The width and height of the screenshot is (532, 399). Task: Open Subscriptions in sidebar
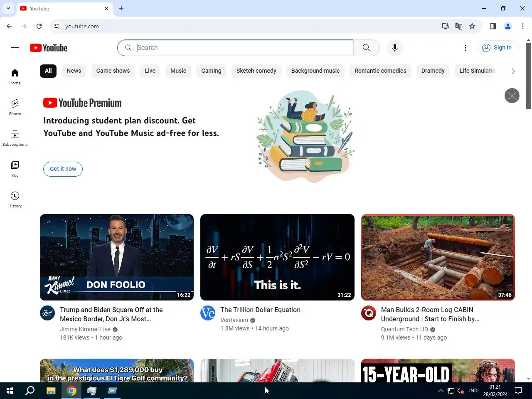click(x=15, y=138)
